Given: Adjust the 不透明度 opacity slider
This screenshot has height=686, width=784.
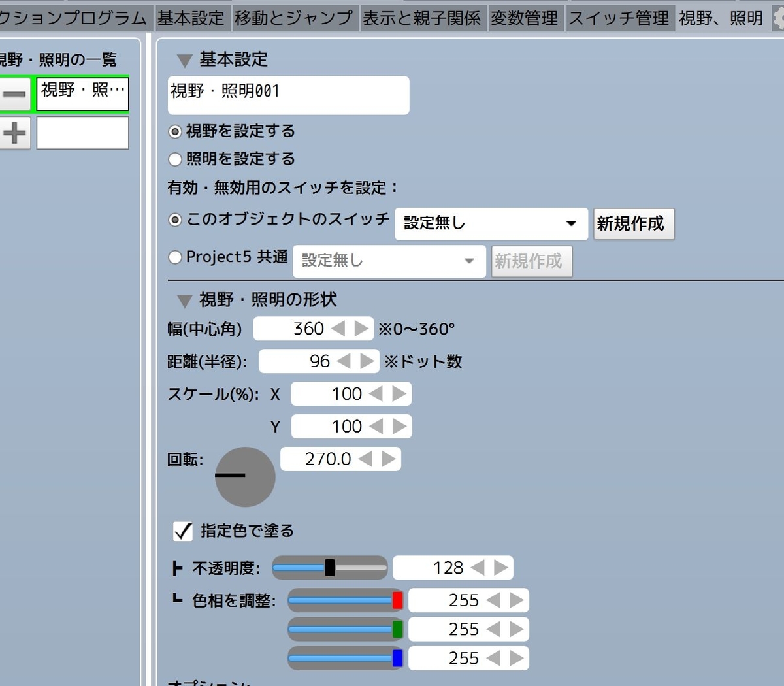Looking at the screenshot, I should [329, 568].
